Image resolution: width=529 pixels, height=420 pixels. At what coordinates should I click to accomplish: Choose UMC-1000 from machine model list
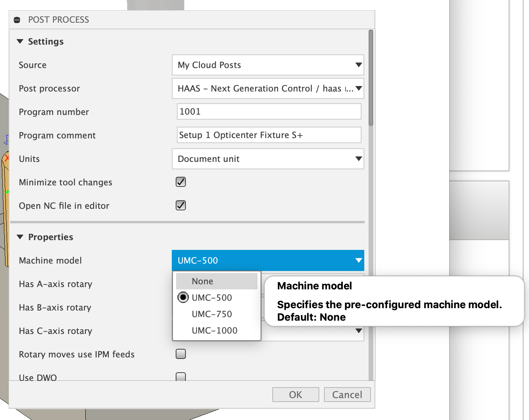(214, 330)
